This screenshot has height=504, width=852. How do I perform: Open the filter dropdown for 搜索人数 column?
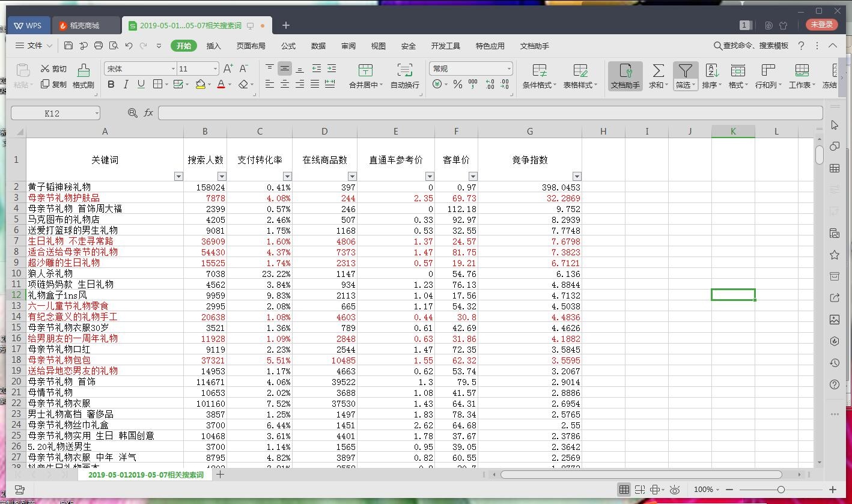coord(222,176)
